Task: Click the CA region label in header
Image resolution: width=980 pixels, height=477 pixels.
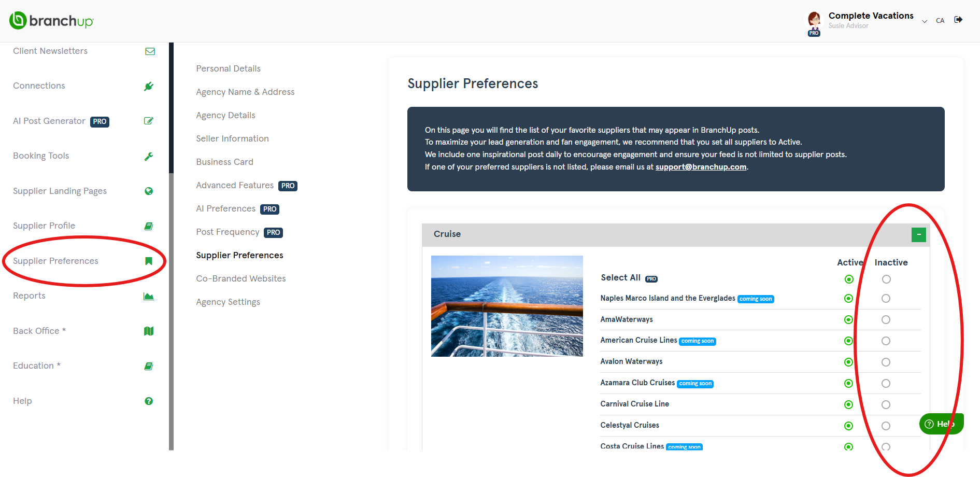Action: click(940, 21)
